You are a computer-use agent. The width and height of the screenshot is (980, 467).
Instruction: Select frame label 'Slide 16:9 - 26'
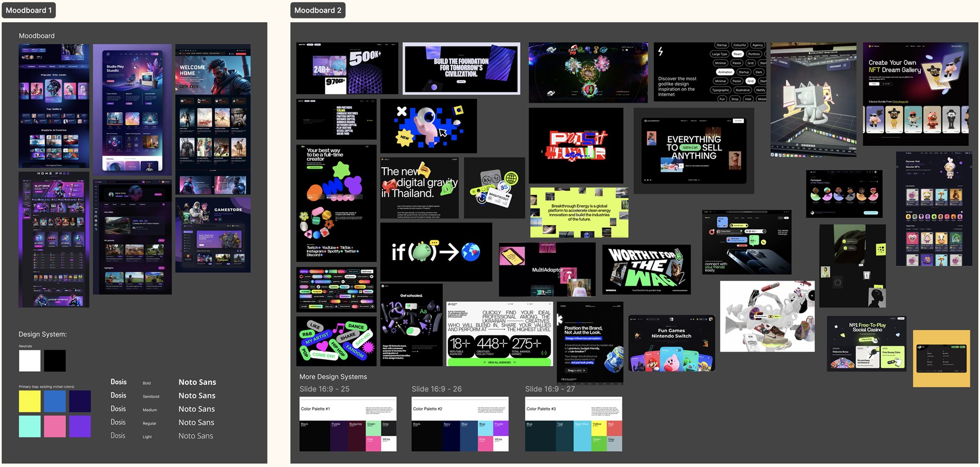click(x=437, y=389)
